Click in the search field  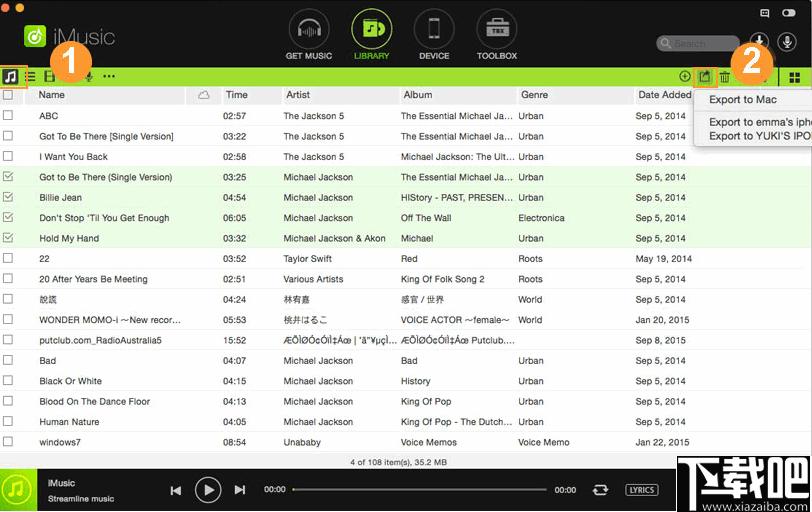[698, 43]
